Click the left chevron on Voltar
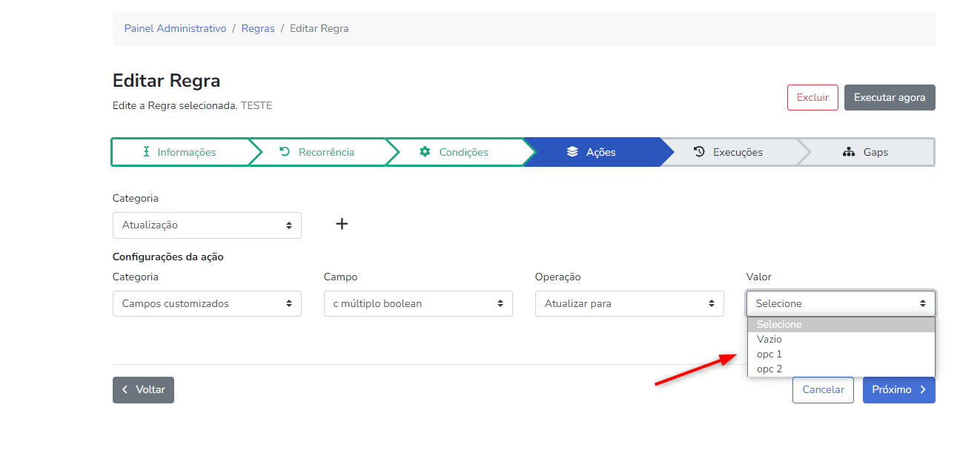 (125, 390)
